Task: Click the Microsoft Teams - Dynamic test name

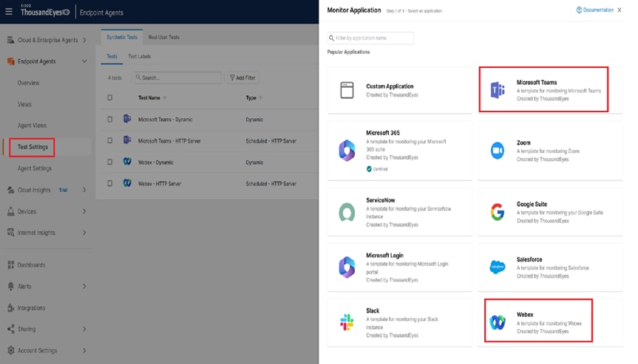Action: pos(165,120)
